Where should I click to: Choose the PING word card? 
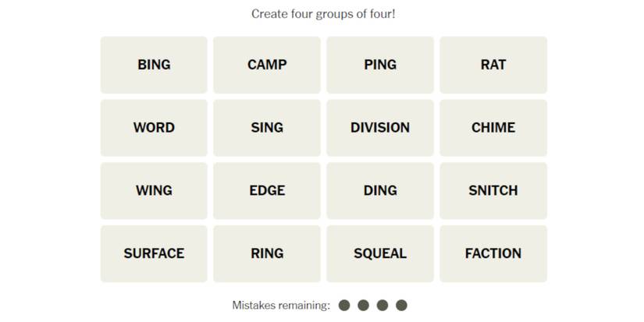pos(380,65)
